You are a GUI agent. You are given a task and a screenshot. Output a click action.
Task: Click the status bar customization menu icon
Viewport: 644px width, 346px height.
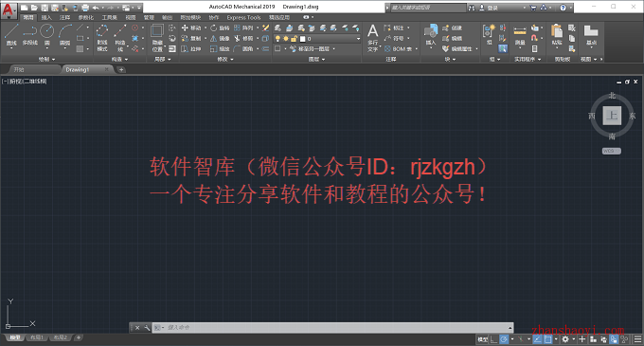[637, 339]
